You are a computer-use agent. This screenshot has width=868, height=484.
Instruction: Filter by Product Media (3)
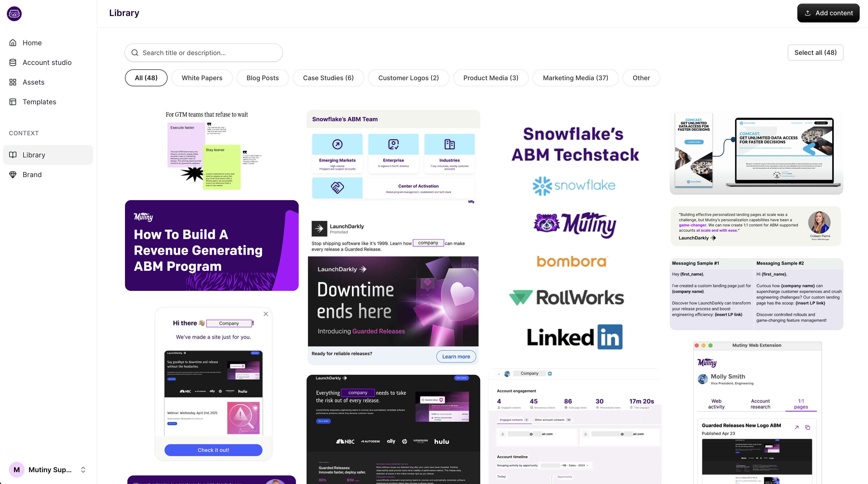point(491,78)
